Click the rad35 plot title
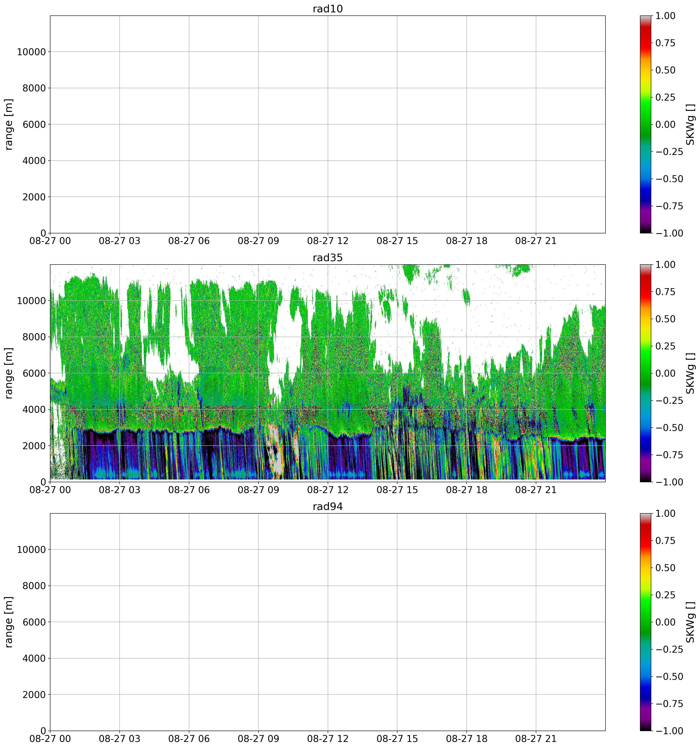The image size is (700, 748). (328, 258)
